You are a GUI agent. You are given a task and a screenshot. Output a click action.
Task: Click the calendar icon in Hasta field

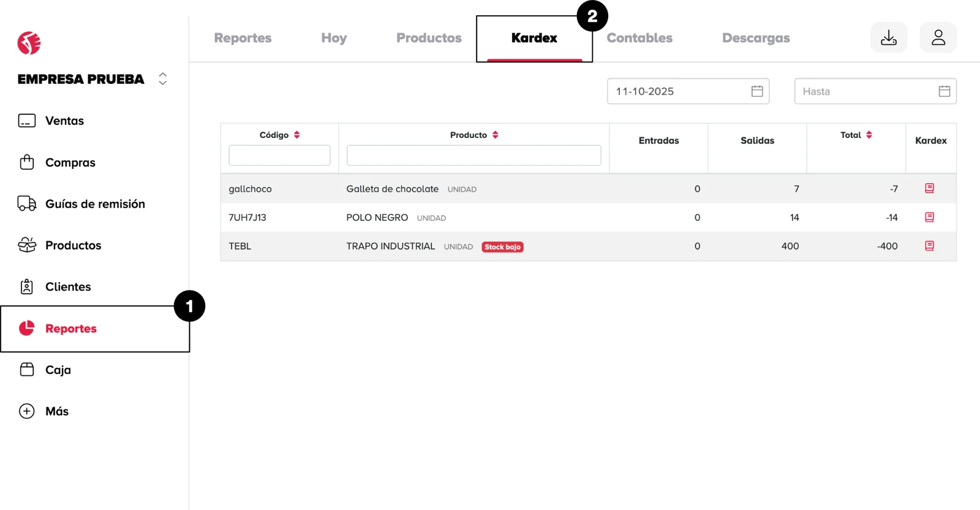pos(944,91)
